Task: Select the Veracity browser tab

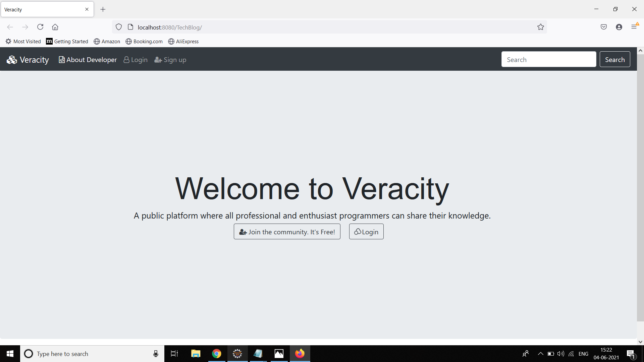Action: 47,9
